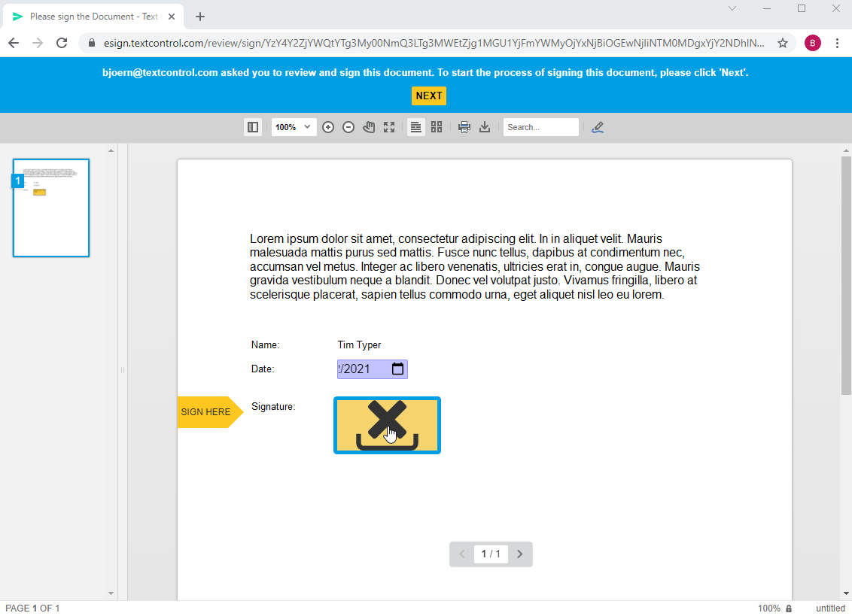Click the SIGN HERE arrow marker
This screenshot has height=616, width=852.
tap(210, 411)
